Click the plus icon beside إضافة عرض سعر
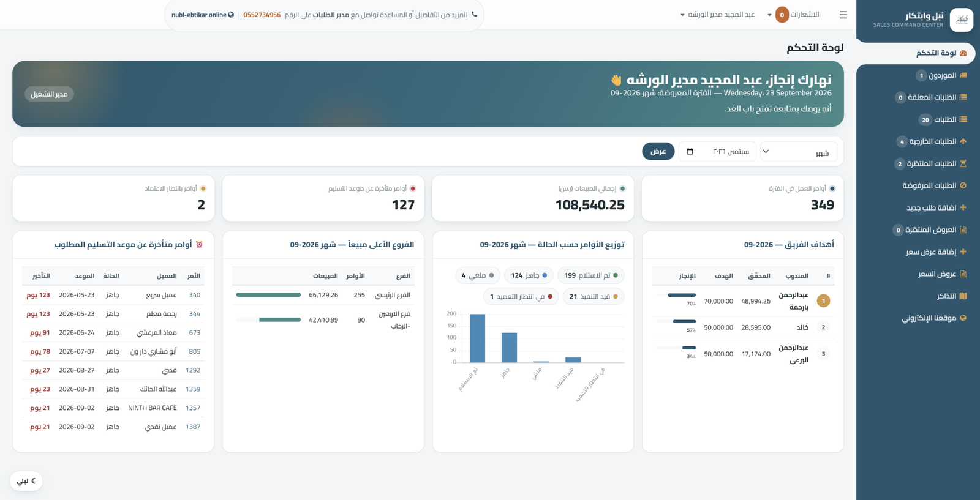The height and width of the screenshot is (500, 980). click(x=963, y=252)
